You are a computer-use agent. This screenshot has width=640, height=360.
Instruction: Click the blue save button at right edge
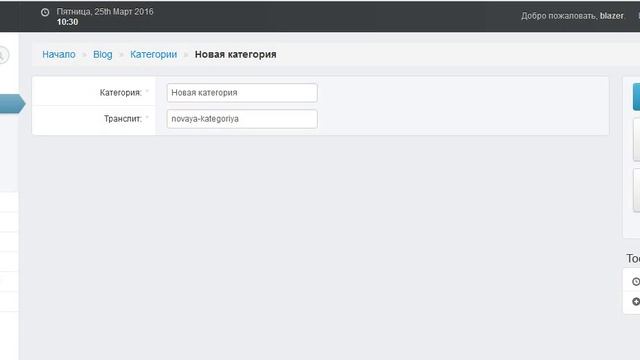click(x=636, y=97)
